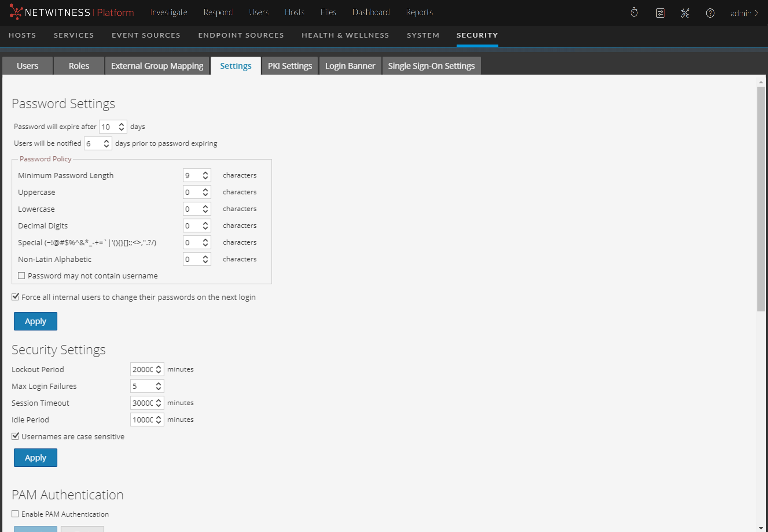Open the notifications tray icon
This screenshot has width=768, height=532.
[660, 13]
